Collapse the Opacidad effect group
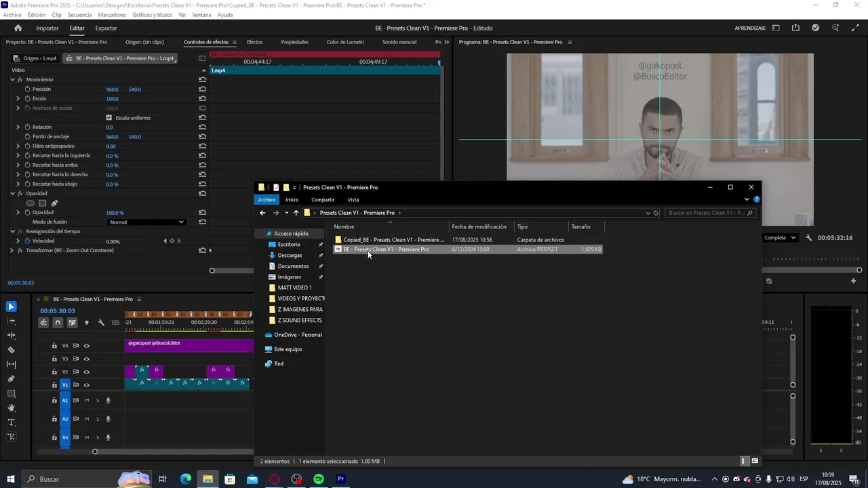 click(x=12, y=193)
